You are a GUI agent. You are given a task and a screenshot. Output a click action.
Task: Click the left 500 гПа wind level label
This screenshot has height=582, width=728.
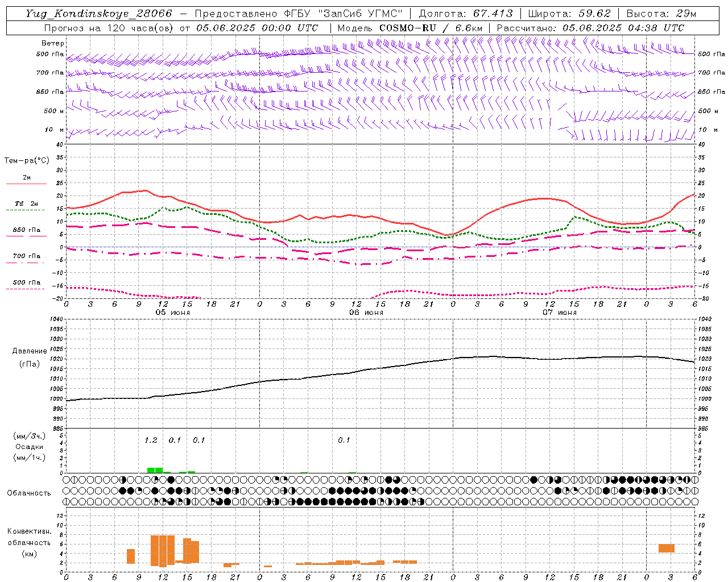tap(50, 54)
